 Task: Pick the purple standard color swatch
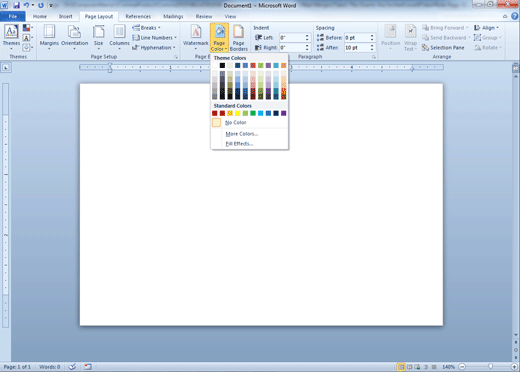tap(283, 113)
